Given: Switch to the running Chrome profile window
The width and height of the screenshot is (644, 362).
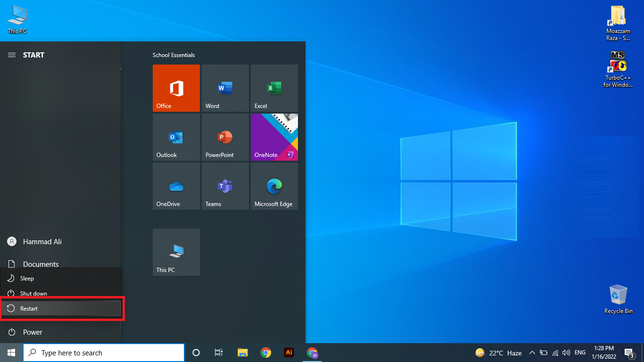Looking at the screenshot, I should pyautogui.click(x=312, y=353).
